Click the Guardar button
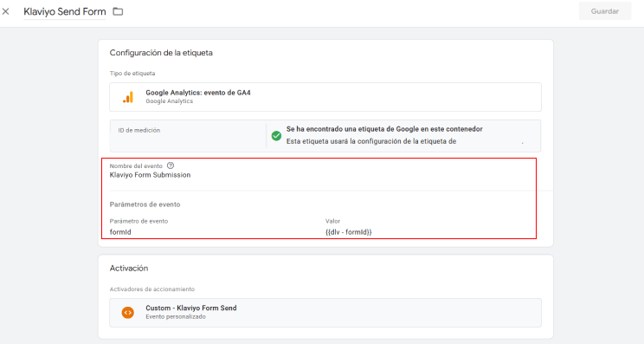 [x=604, y=11]
